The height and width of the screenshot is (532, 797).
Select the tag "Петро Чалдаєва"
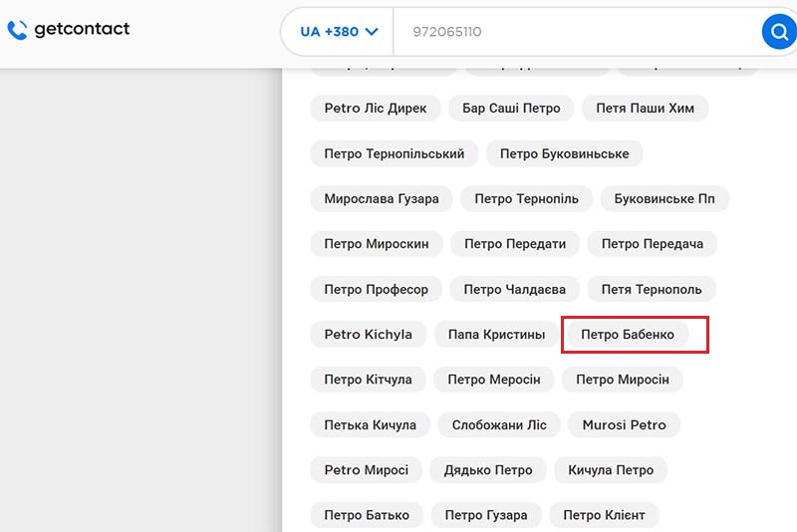coord(515,289)
